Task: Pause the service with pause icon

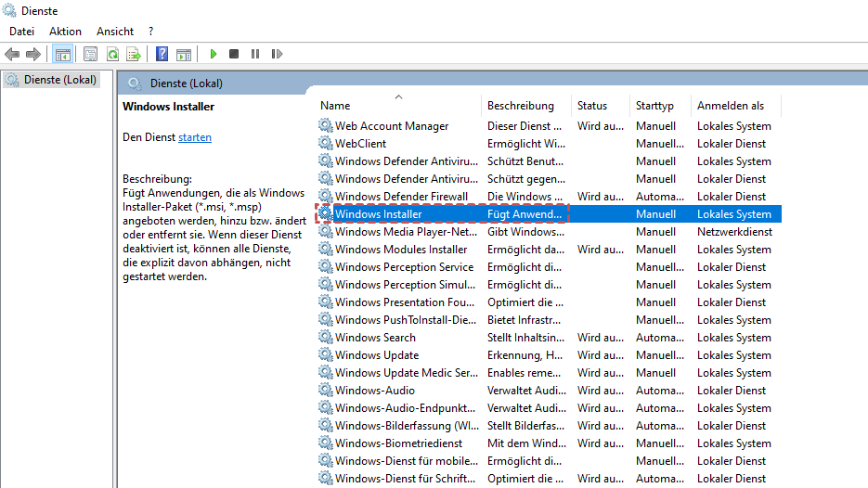Action: [x=255, y=54]
